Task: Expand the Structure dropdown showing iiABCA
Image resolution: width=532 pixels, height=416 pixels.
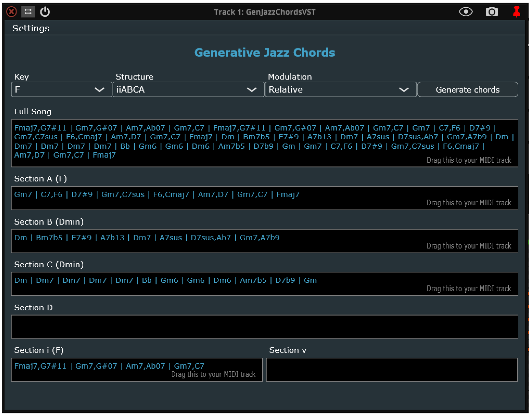Action: (x=188, y=90)
